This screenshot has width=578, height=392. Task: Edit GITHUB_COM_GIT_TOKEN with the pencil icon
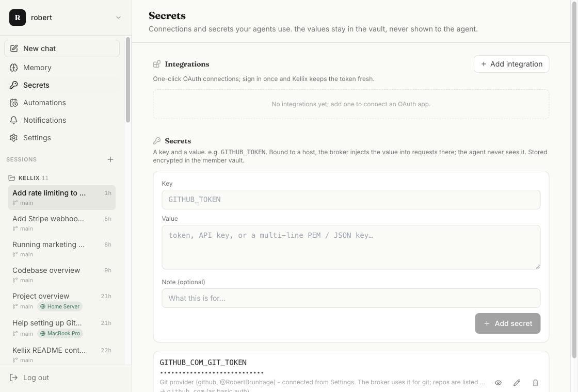click(x=517, y=383)
